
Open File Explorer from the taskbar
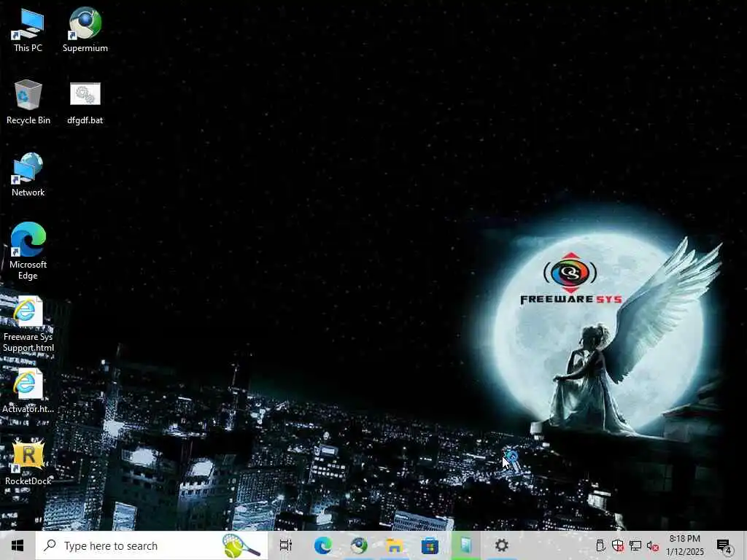[x=395, y=545]
